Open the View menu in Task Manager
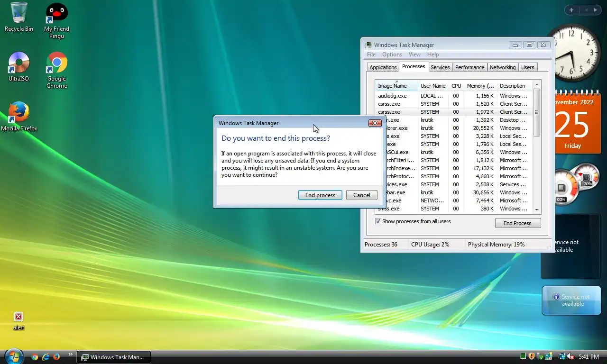Screen dimensions: 607x364 (414, 55)
